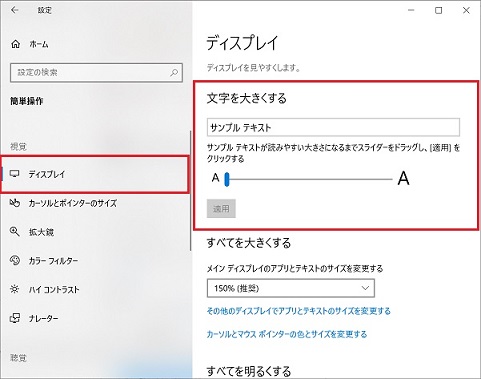The image size is (481, 379).
Task: Click the ディスプレイ monitor icon in sidebar
Action: (x=15, y=174)
